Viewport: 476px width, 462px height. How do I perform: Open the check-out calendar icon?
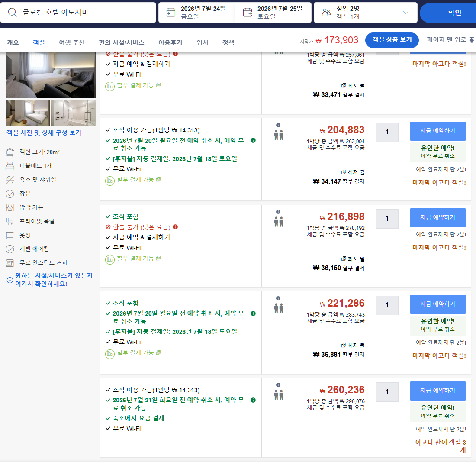pos(248,13)
